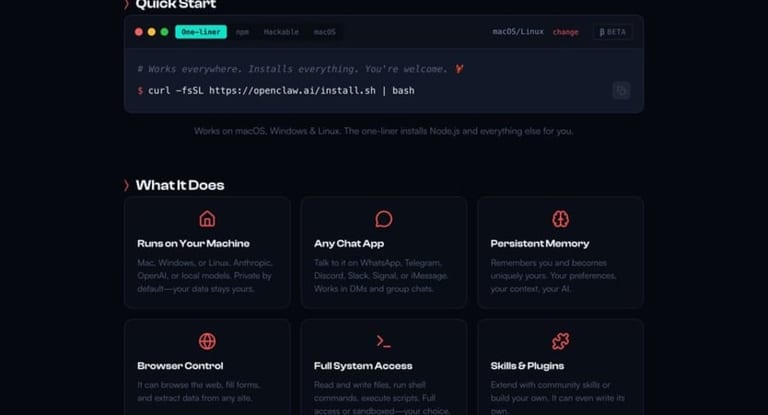
Task: Click the red terminal window dot
Action: click(139, 32)
